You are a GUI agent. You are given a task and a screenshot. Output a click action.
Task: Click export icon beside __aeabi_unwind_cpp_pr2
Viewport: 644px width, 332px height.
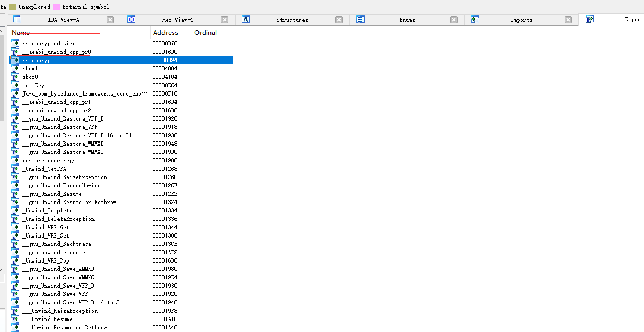pyautogui.click(x=15, y=111)
